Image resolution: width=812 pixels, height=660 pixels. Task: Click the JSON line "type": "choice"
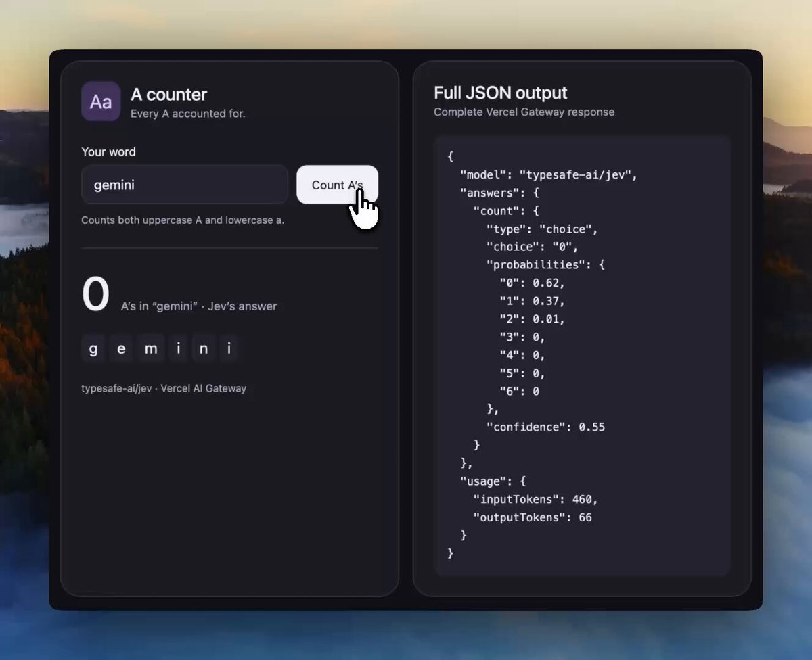coord(542,229)
